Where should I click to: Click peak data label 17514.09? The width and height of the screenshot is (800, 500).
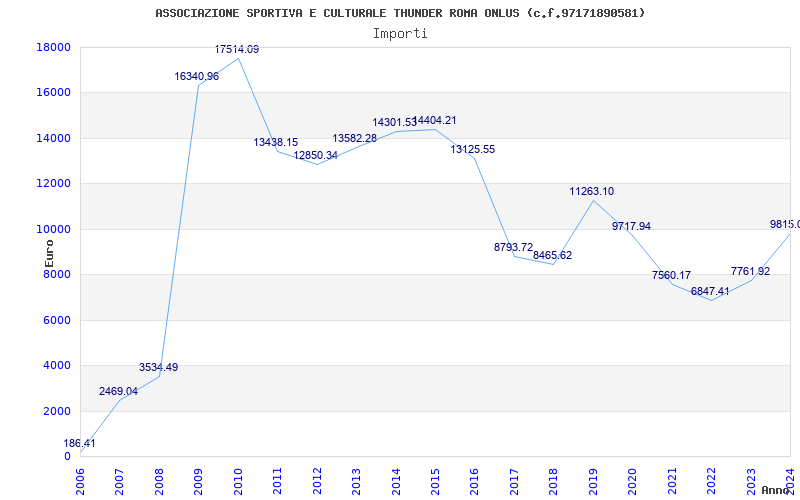237,49
